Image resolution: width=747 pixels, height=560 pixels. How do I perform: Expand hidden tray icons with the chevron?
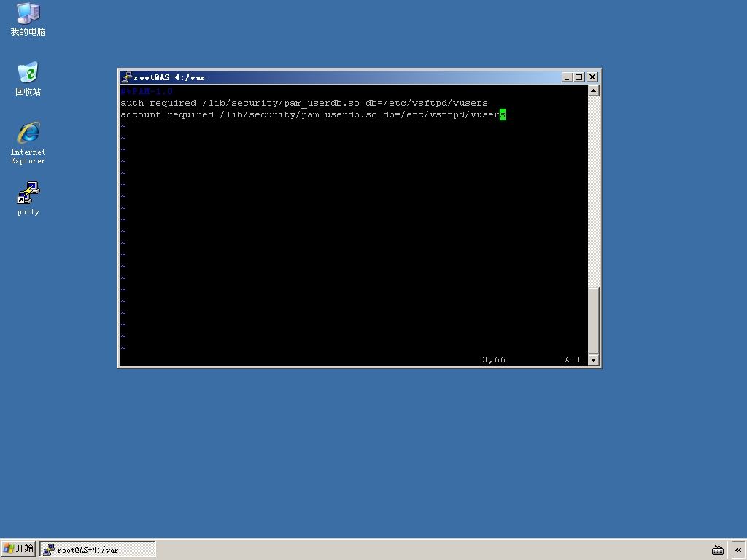coord(738,550)
